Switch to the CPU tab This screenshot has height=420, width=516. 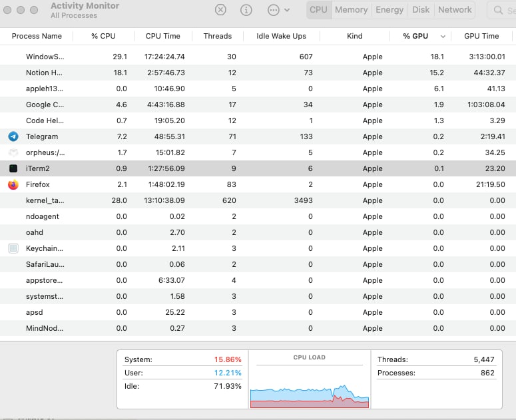click(x=318, y=10)
